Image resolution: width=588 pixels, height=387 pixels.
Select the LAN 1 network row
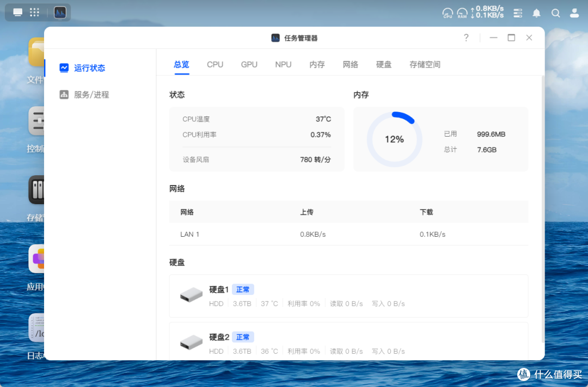coord(349,235)
